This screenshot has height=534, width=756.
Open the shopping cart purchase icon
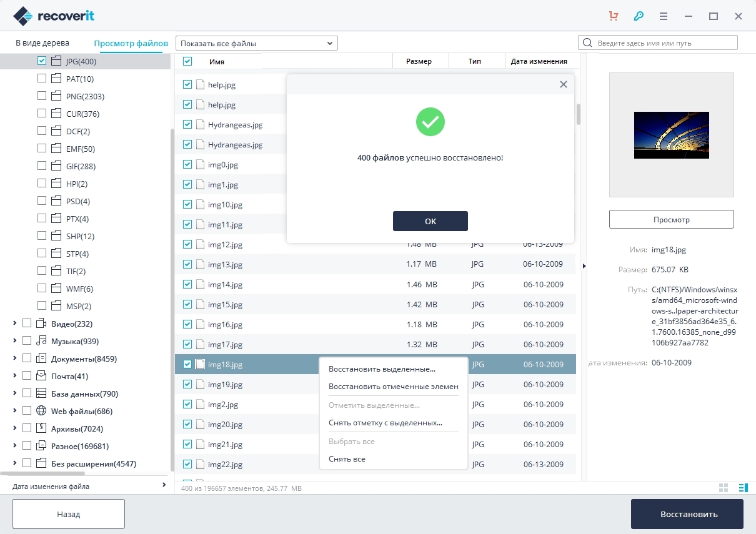(x=614, y=16)
